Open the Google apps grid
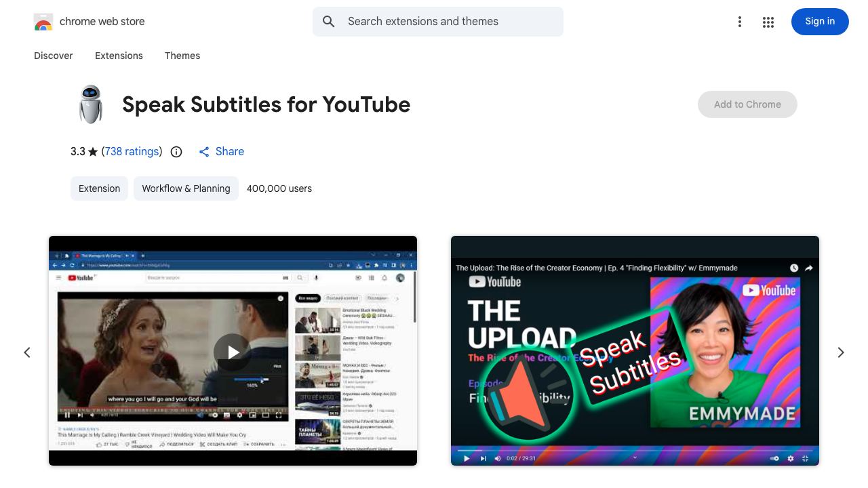868x488 pixels. tap(768, 22)
